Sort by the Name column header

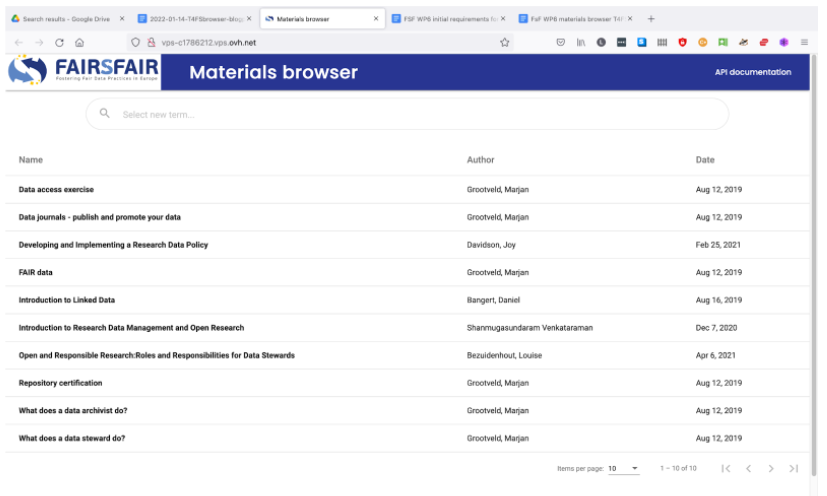click(31, 160)
